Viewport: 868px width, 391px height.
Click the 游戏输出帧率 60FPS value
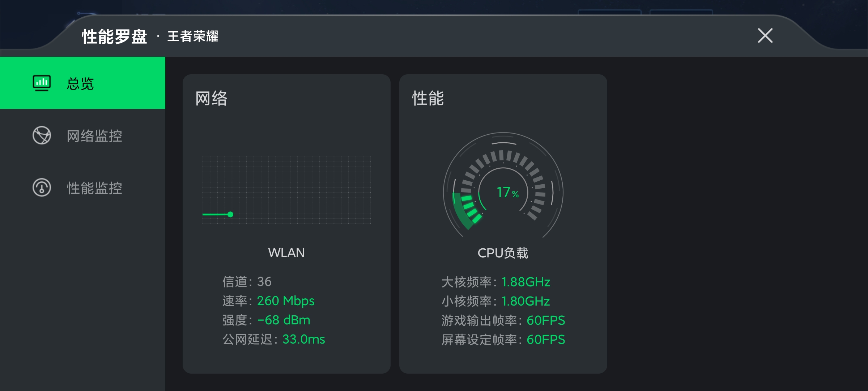pos(546,320)
